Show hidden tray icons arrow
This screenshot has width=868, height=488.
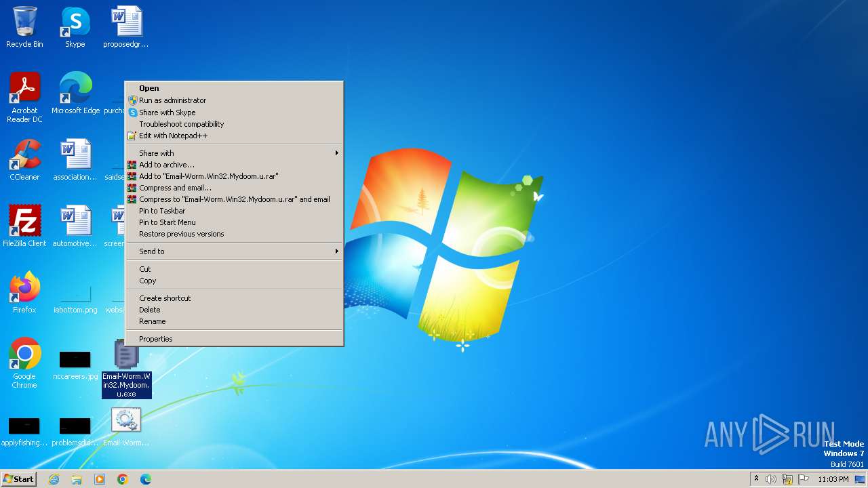(x=756, y=479)
